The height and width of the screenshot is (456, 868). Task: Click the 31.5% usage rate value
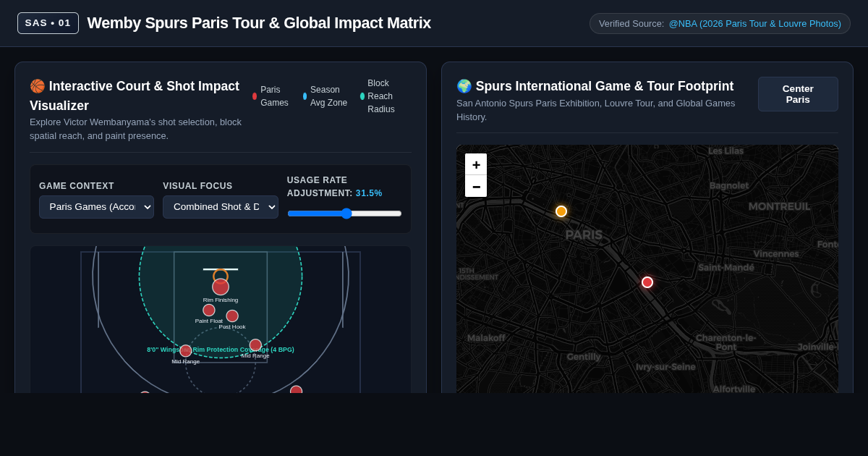click(369, 193)
